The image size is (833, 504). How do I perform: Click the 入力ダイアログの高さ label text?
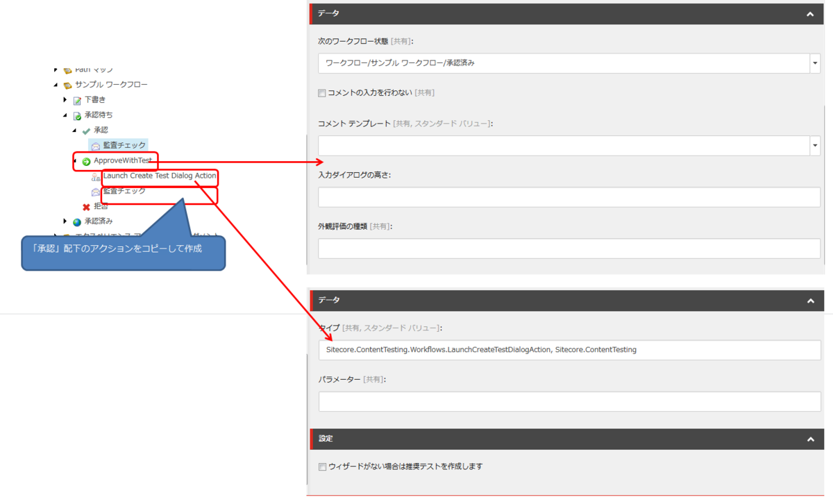point(354,175)
